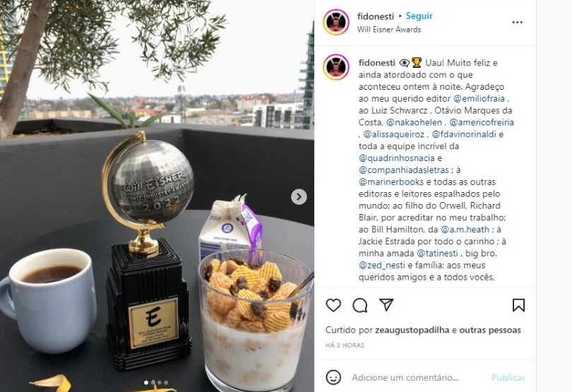Open comments via the speech bubble icon
The height and width of the screenshot is (392, 572).
click(x=359, y=305)
